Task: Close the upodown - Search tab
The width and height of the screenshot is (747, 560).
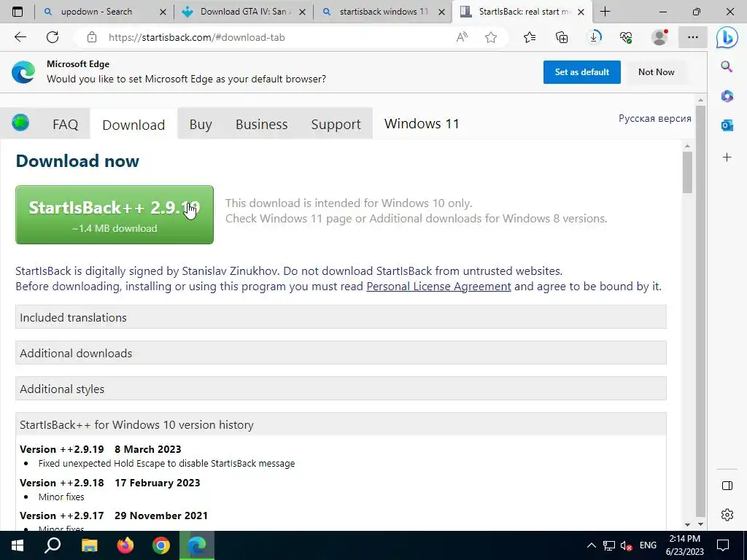Action: click(163, 12)
